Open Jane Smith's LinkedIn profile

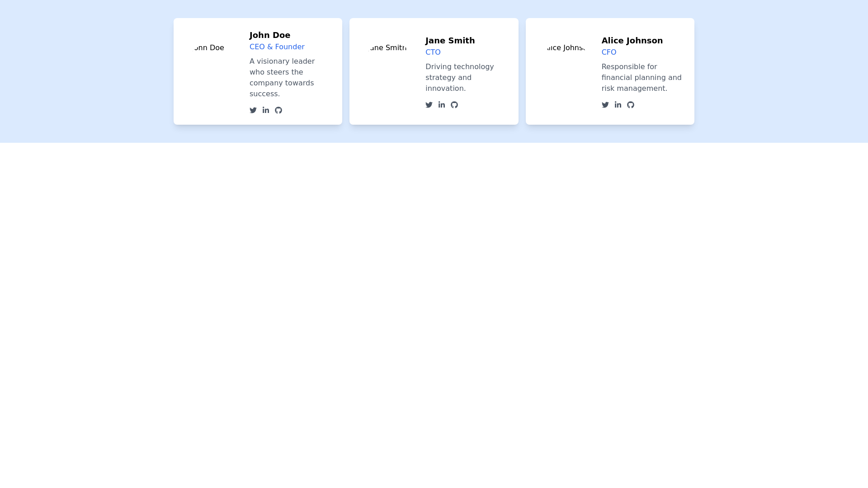442,104
